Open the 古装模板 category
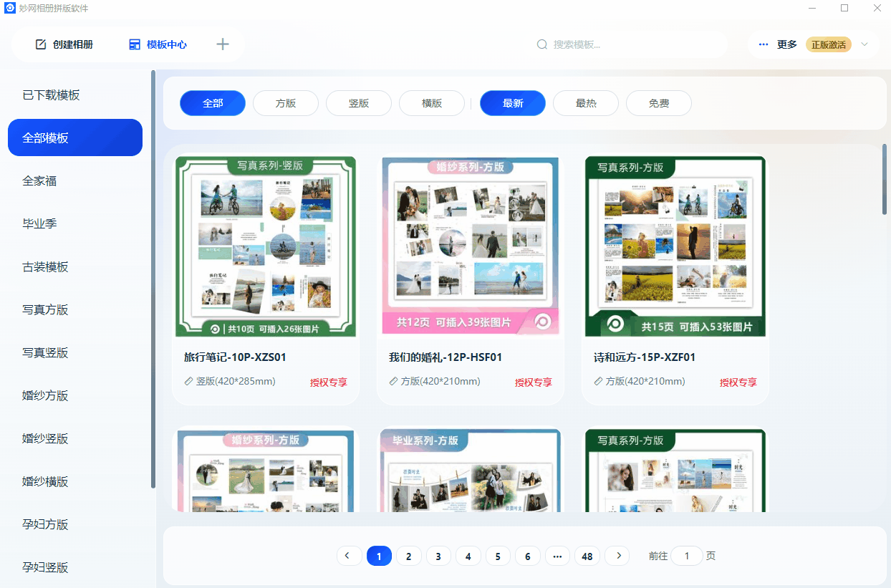This screenshot has width=891, height=588. pyautogui.click(x=75, y=266)
